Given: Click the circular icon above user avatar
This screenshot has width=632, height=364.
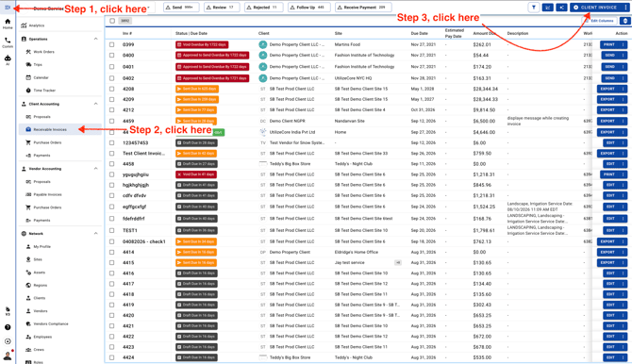Looking at the screenshot, I should tap(8, 341).
